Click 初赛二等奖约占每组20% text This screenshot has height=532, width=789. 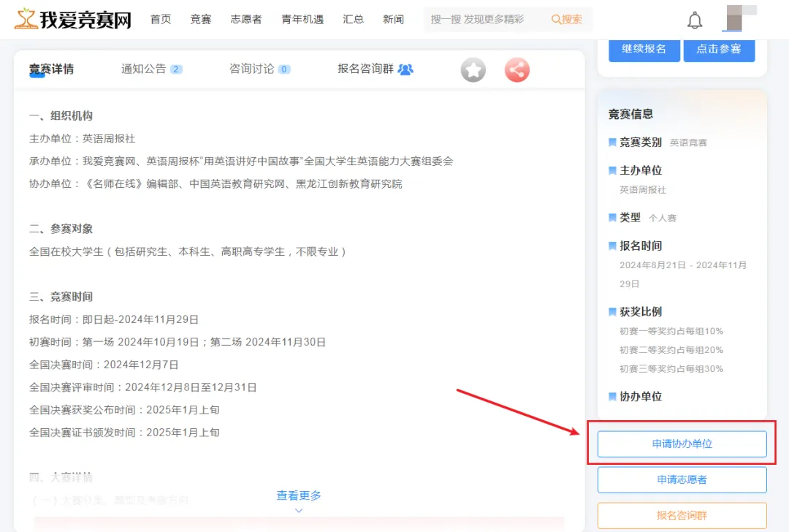[x=671, y=350]
